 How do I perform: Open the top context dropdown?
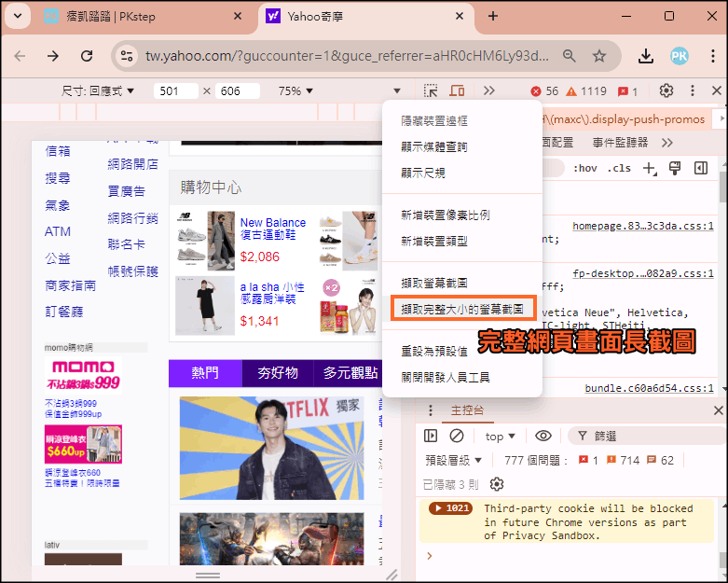coord(500,437)
